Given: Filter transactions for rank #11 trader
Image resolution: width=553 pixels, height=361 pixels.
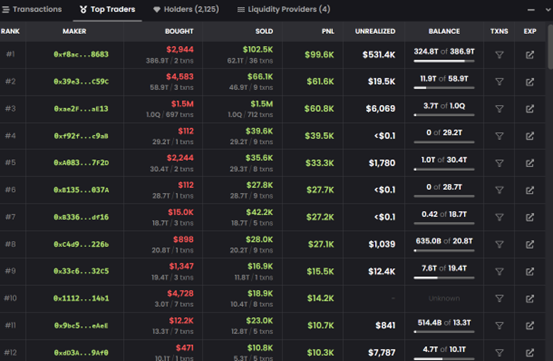Looking at the screenshot, I should (499, 325).
